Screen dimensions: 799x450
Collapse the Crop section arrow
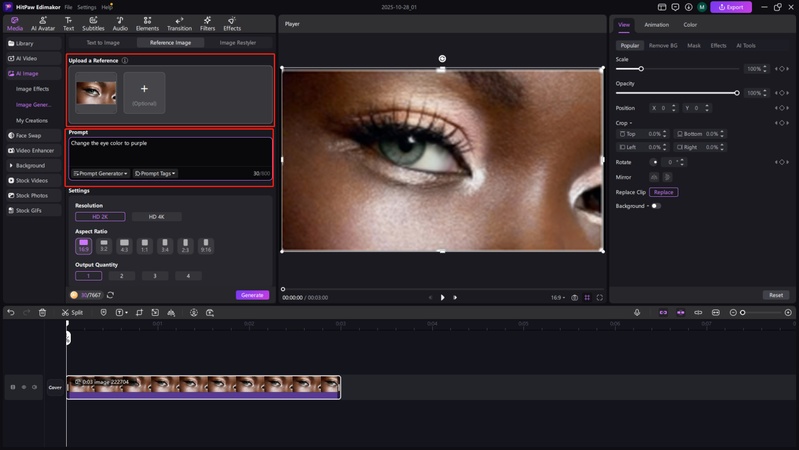tap(631, 123)
